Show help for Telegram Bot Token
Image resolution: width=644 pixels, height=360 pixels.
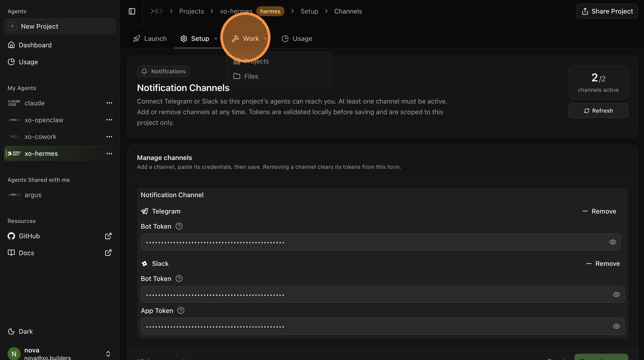pyautogui.click(x=179, y=226)
